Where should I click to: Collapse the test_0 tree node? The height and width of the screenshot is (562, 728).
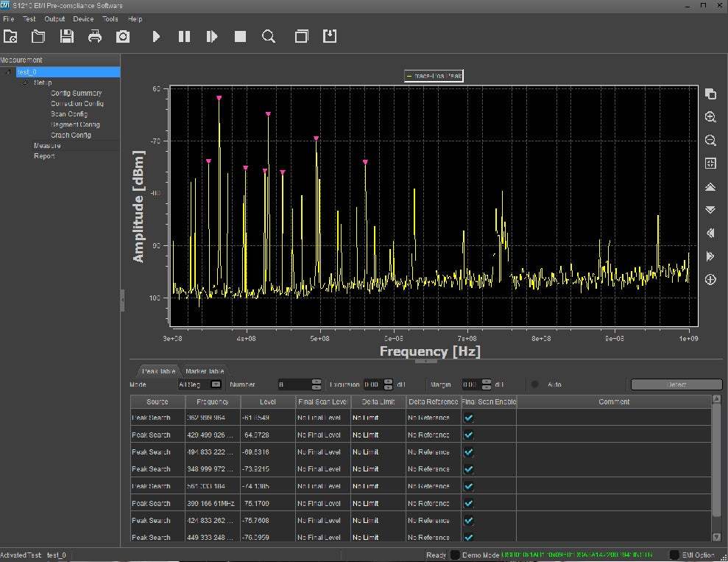click(8, 72)
